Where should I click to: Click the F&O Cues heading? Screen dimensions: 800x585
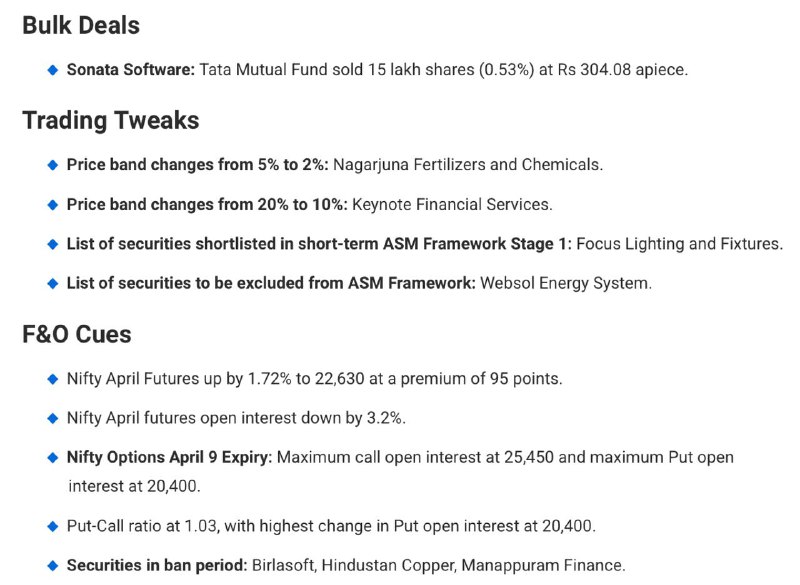click(x=77, y=335)
